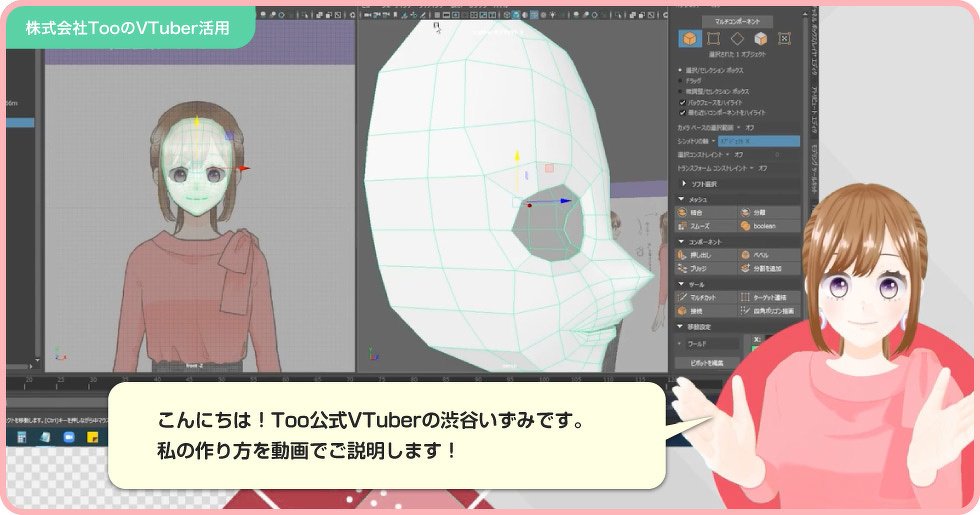The height and width of the screenshot is (515, 980).
Task: Open Sticky Notes from the Windows taskbar
Action: pos(93,437)
